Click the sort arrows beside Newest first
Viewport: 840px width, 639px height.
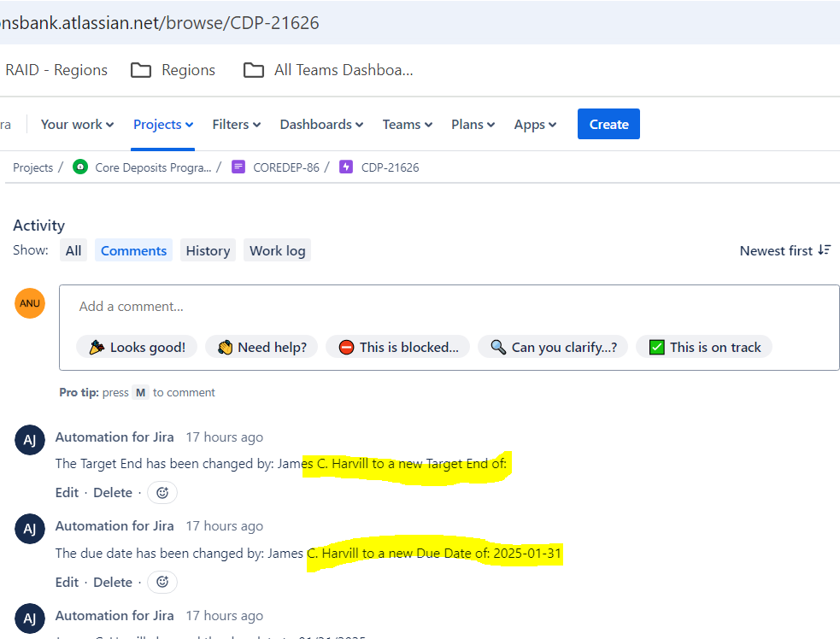click(825, 249)
